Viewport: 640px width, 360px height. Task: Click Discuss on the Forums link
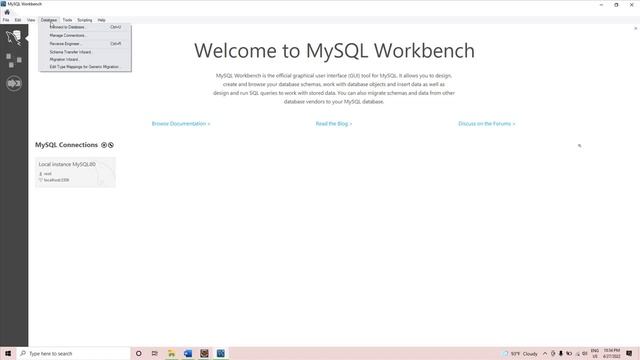click(487, 124)
